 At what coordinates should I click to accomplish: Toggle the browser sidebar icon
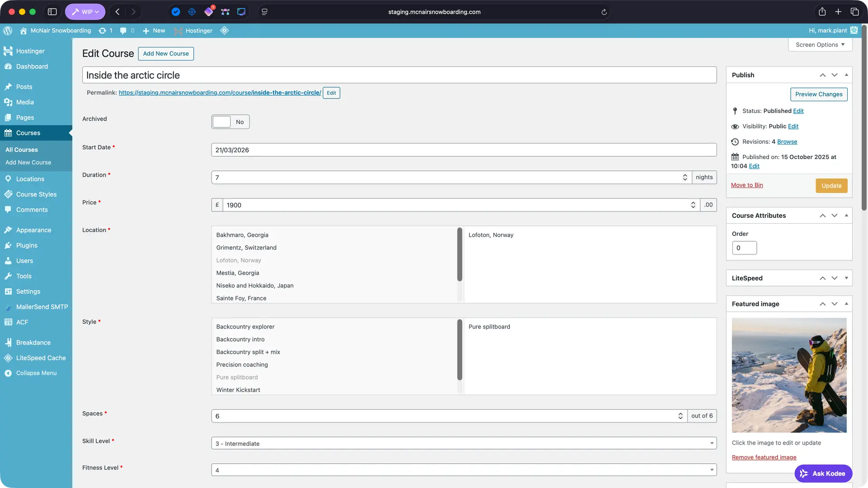point(52,12)
